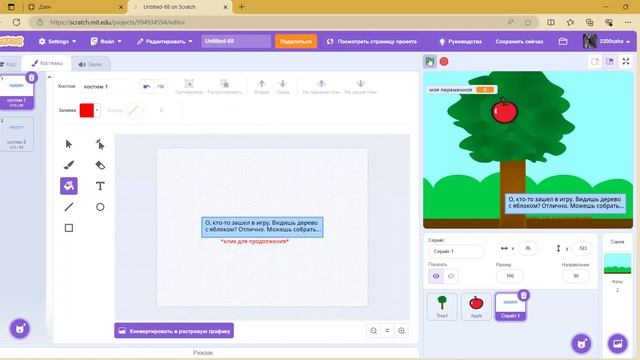Open the Settings dropdown menu

click(58, 41)
